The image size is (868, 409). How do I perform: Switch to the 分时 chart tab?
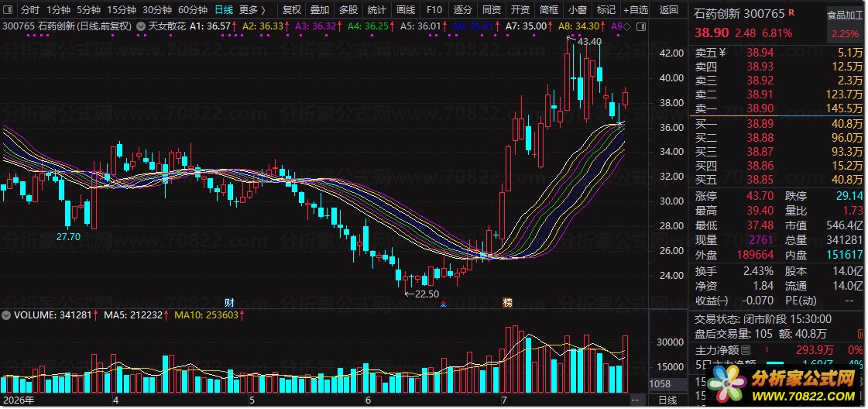30,10
